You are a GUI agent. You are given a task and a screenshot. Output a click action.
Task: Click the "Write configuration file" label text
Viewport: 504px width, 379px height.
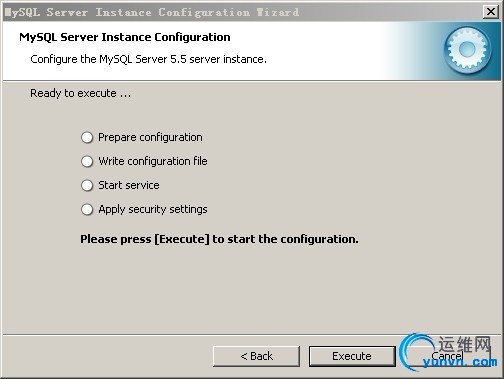[153, 161]
